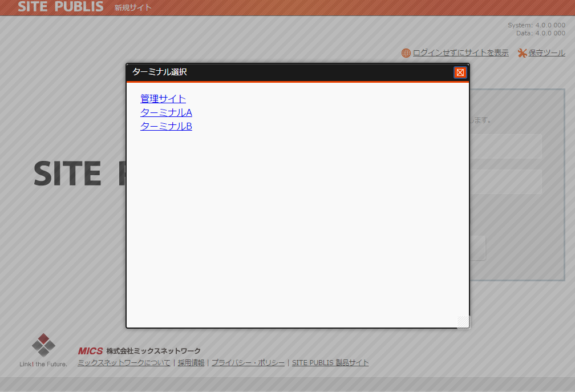Close the ターミナル選択 dialog
575x392 pixels.
(x=460, y=72)
